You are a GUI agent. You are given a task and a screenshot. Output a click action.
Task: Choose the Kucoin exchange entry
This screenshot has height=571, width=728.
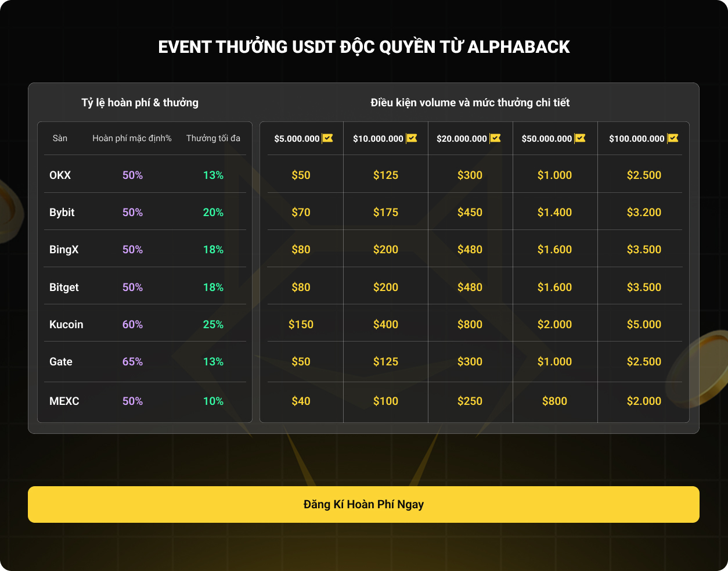pos(66,324)
